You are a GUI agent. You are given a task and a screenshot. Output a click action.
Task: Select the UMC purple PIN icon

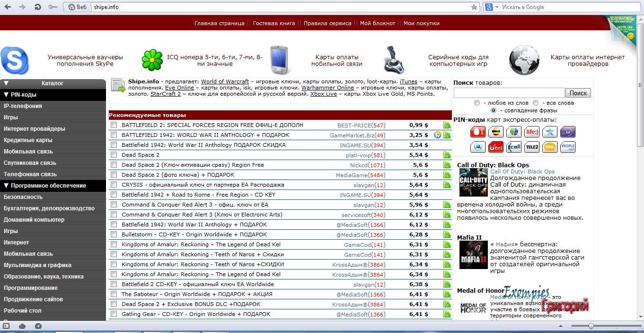tap(568, 132)
